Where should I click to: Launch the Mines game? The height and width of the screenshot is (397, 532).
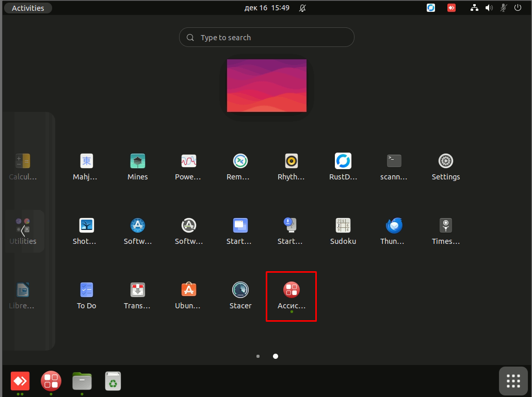[x=137, y=161]
